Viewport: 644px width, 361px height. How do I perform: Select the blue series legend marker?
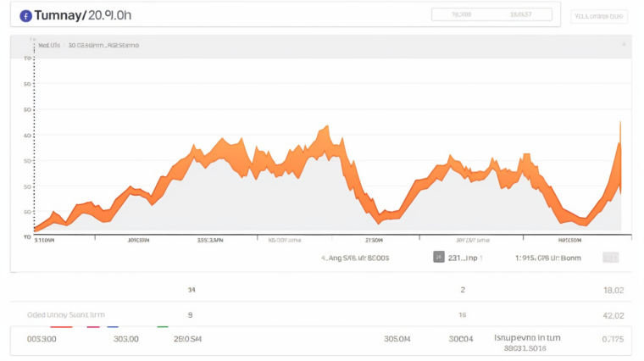click(113, 326)
